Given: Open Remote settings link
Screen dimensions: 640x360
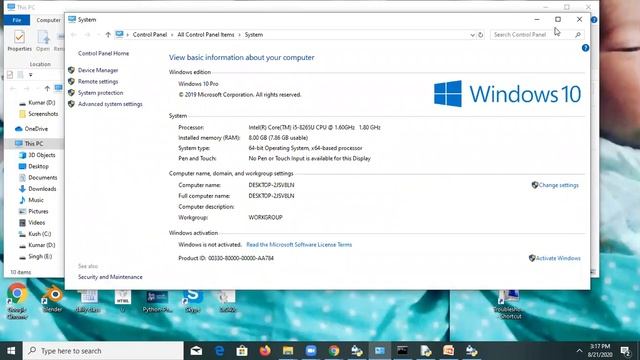Looking at the screenshot, I should coord(98,82).
